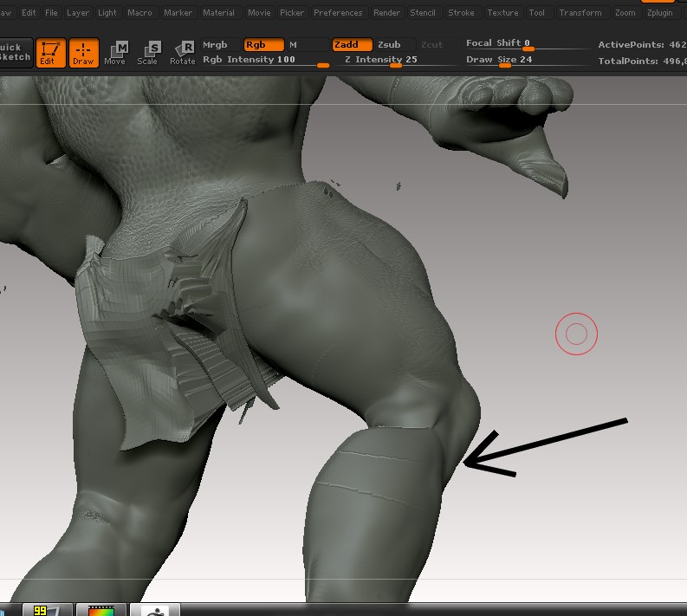The width and height of the screenshot is (687, 616).
Task: Open the Preferences menu
Action: 338,13
